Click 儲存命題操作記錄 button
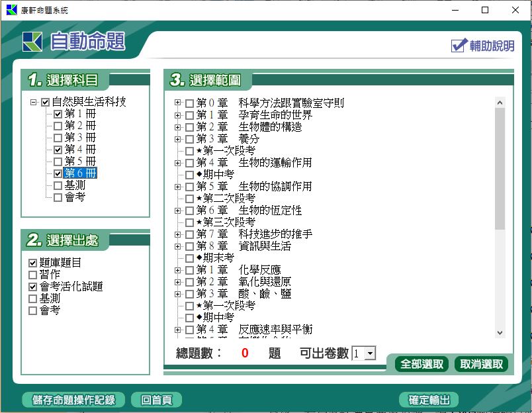 coord(73,400)
